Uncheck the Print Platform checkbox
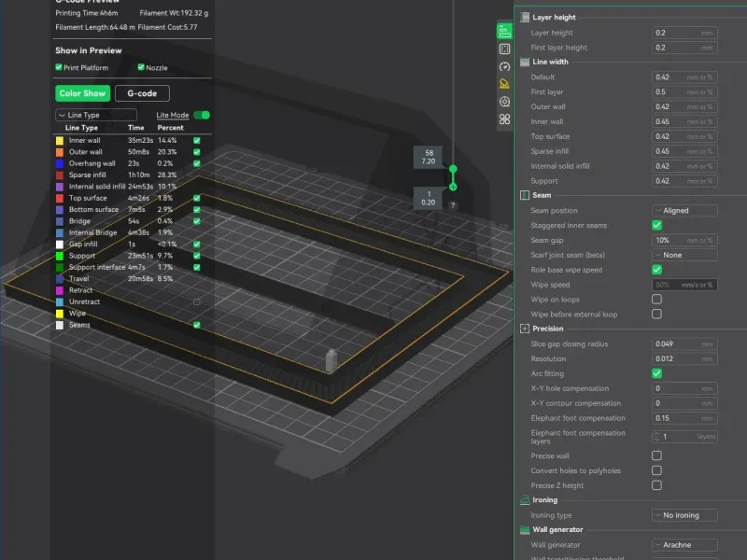This screenshot has height=560, width=747. [x=59, y=67]
